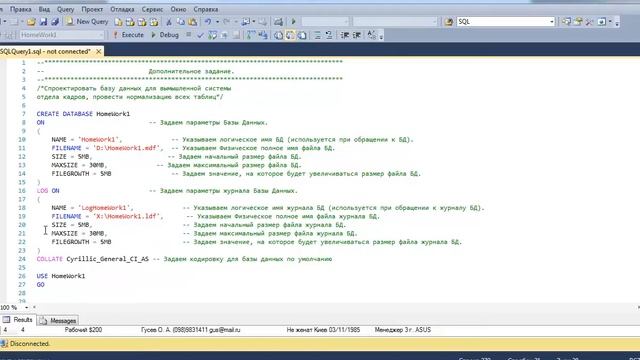The width and height of the screenshot is (640, 360).
Task: Select Results to File output mode
Action: [302, 35]
